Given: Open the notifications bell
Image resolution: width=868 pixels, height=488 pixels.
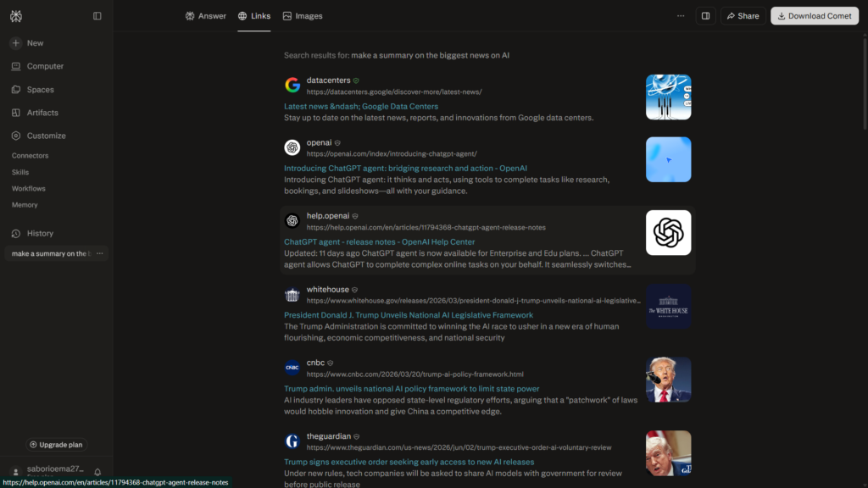Looking at the screenshot, I should (97, 472).
